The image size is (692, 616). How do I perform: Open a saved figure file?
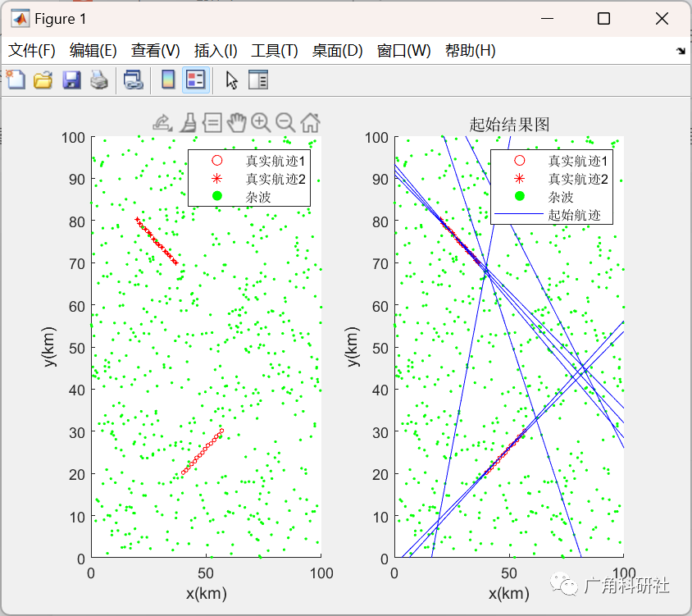tap(42, 80)
